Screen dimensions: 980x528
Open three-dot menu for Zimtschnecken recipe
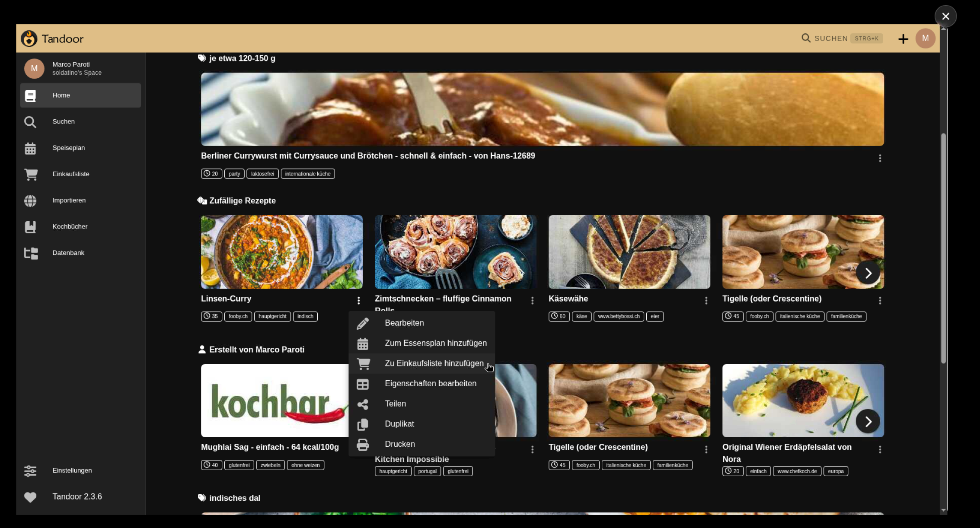[x=532, y=301]
